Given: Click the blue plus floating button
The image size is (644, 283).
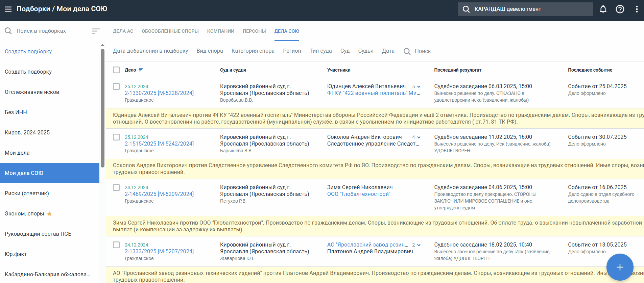Looking at the screenshot, I should pyautogui.click(x=619, y=267).
